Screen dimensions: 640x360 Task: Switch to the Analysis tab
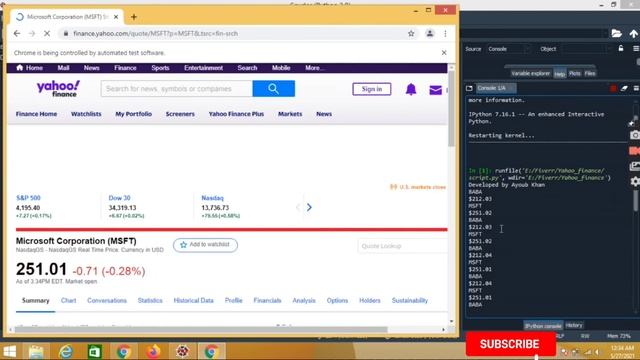click(304, 300)
